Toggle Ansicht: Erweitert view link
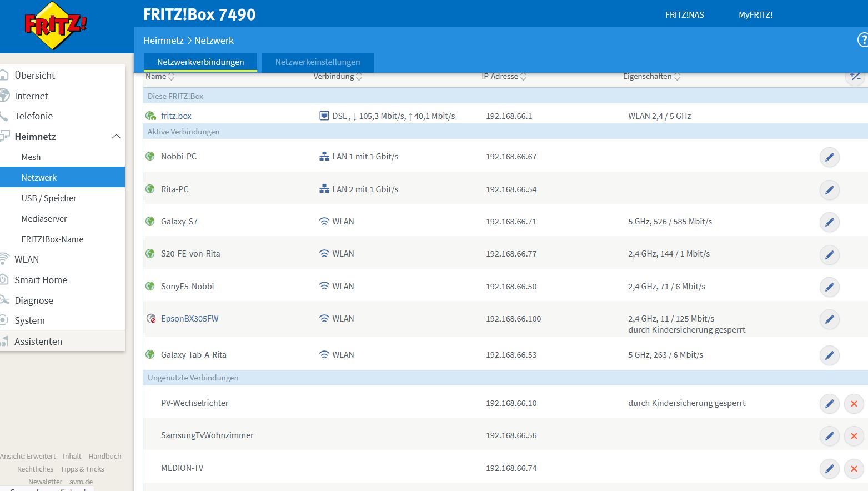 [28, 456]
